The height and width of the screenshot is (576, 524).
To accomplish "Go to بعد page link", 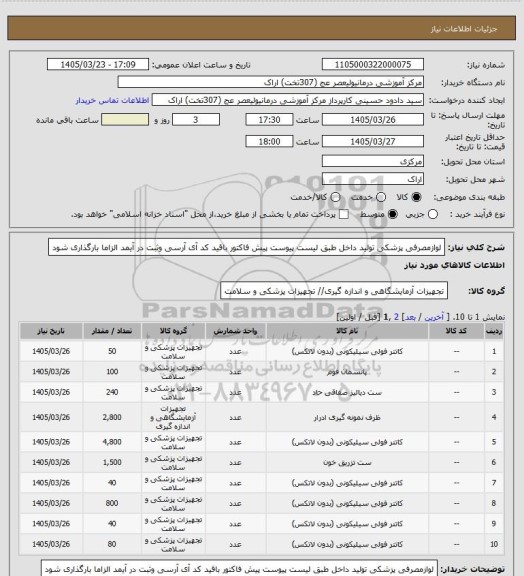I will (409, 317).
